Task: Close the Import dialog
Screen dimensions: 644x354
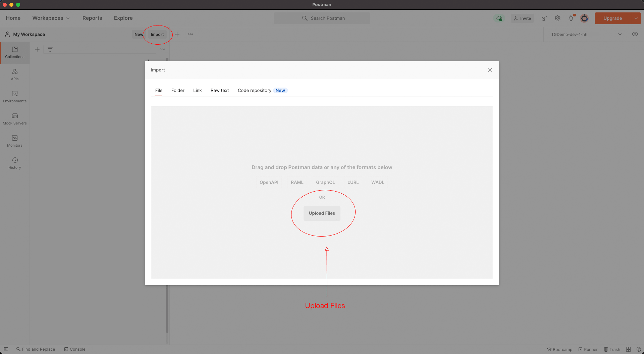Action: [x=490, y=70]
